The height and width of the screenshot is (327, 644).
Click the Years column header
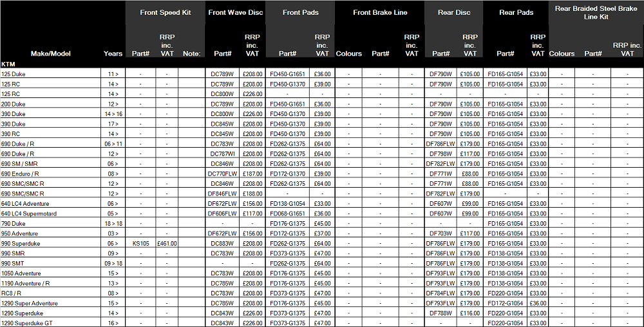pyautogui.click(x=113, y=54)
